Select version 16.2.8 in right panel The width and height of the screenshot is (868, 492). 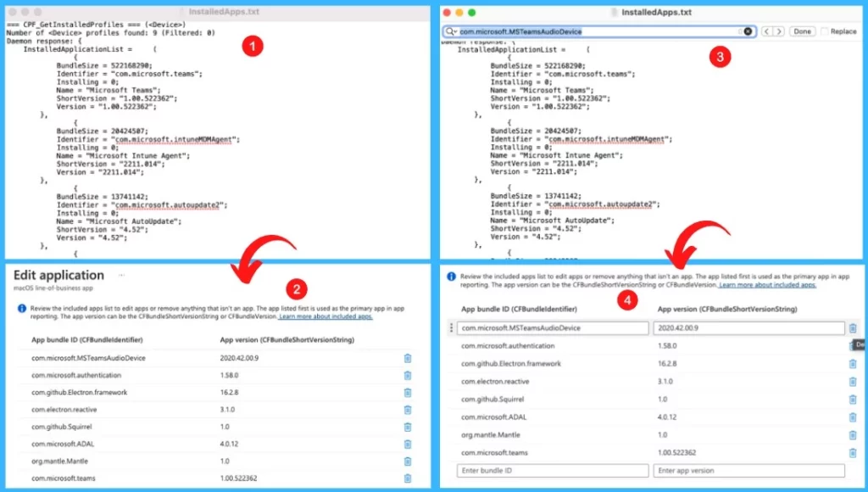(666, 363)
